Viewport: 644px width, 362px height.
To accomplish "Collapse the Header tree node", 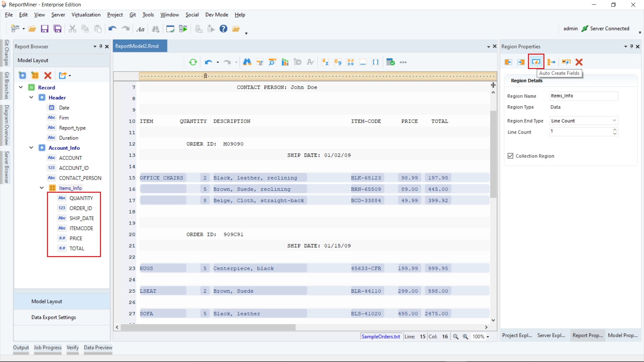I will [31, 98].
